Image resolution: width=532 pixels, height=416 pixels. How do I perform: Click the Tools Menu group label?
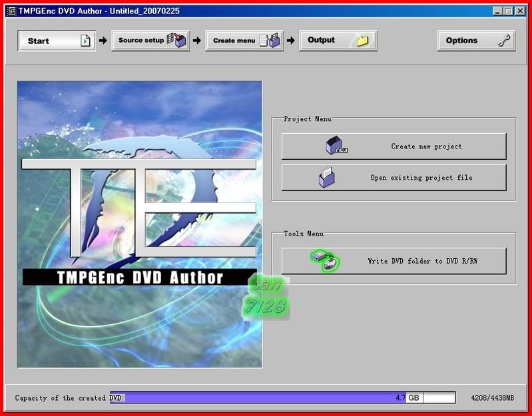click(x=304, y=234)
